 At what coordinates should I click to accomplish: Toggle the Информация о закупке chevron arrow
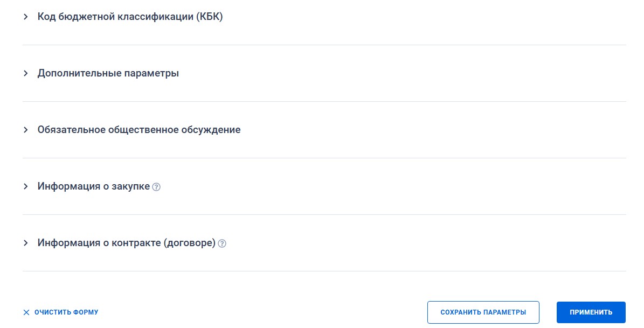[25, 186]
